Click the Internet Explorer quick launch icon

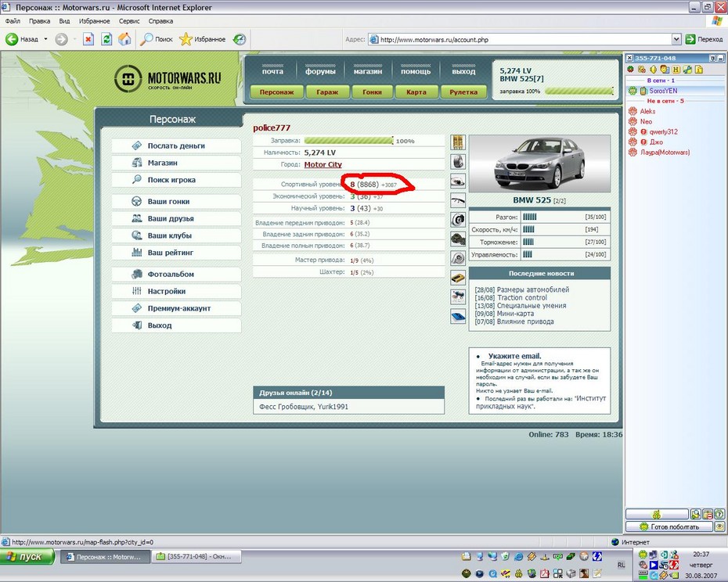coord(518,556)
